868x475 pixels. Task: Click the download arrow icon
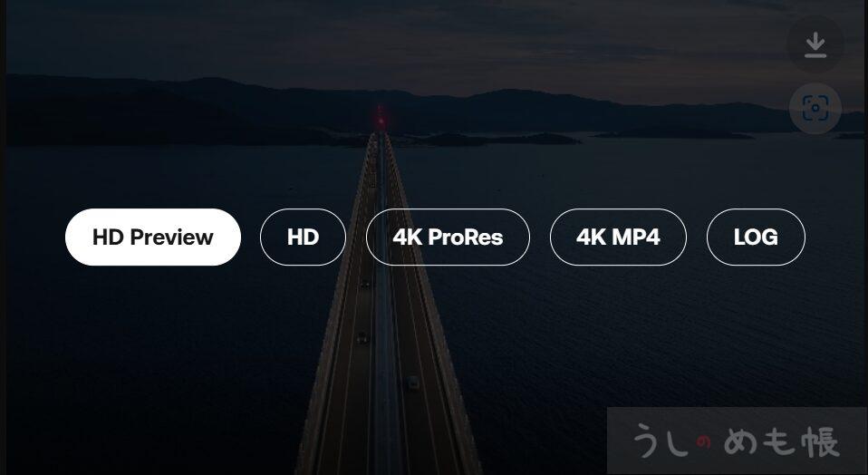pyautogui.click(x=815, y=44)
